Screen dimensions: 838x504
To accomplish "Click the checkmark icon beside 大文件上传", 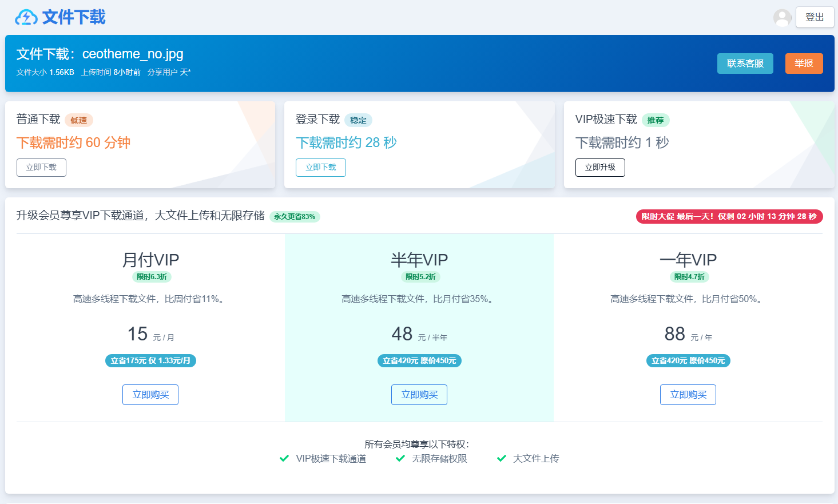I will [x=502, y=458].
